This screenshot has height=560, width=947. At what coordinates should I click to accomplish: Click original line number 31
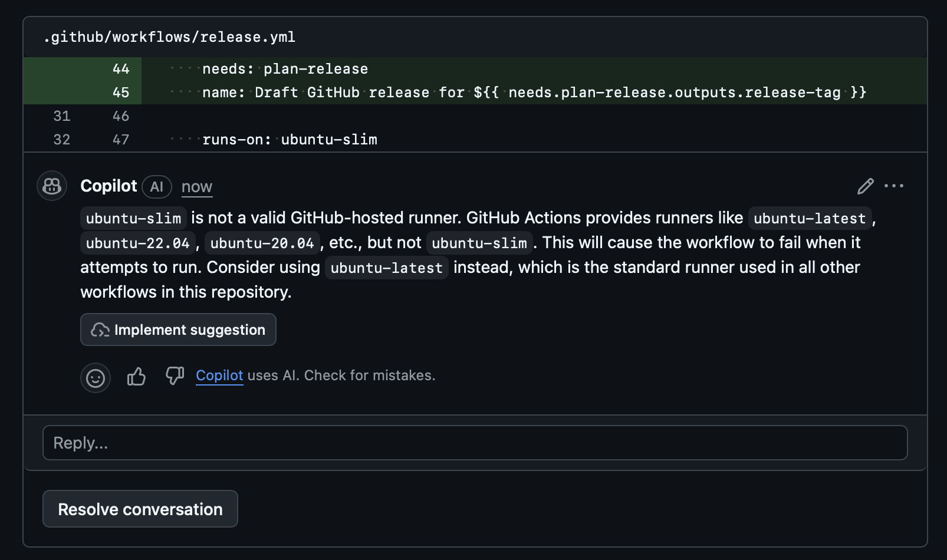pos(62,116)
